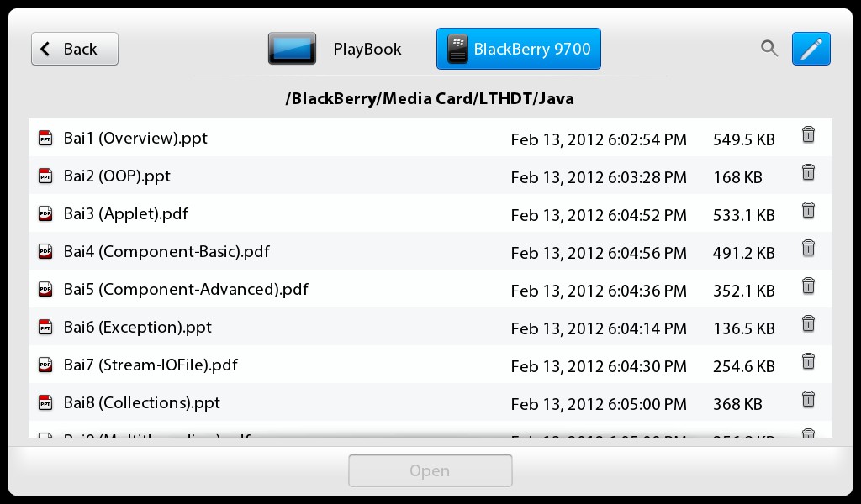Open search with the magnifier icon
This screenshot has height=504, width=861.
(x=769, y=49)
